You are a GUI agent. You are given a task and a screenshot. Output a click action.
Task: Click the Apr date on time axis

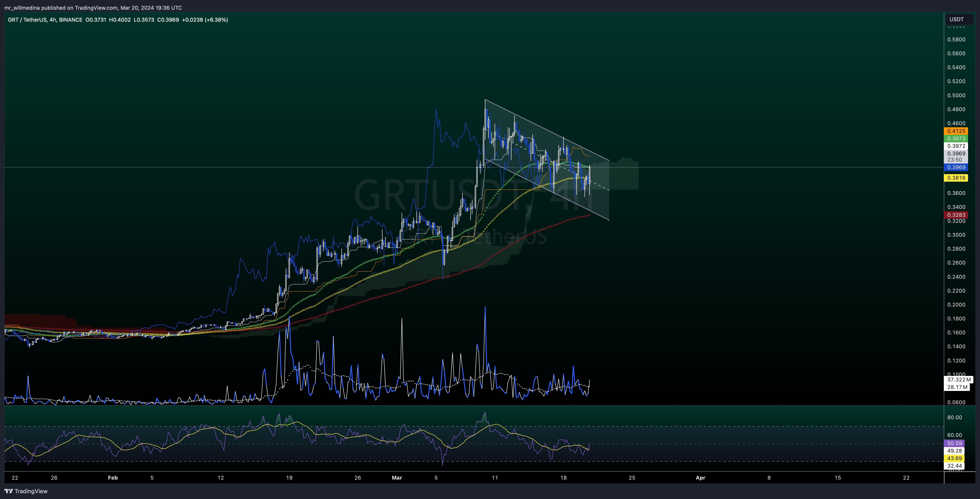coord(700,478)
